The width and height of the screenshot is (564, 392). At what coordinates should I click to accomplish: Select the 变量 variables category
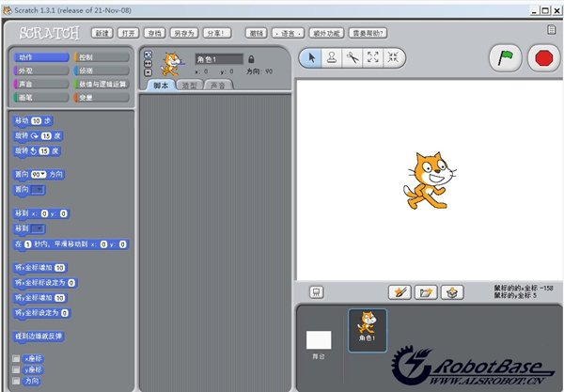click(x=102, y=97)
